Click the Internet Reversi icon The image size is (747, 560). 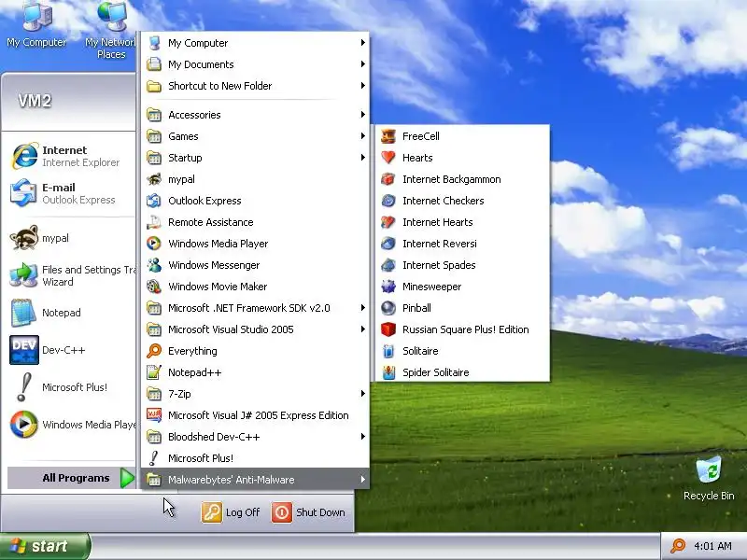388,244
